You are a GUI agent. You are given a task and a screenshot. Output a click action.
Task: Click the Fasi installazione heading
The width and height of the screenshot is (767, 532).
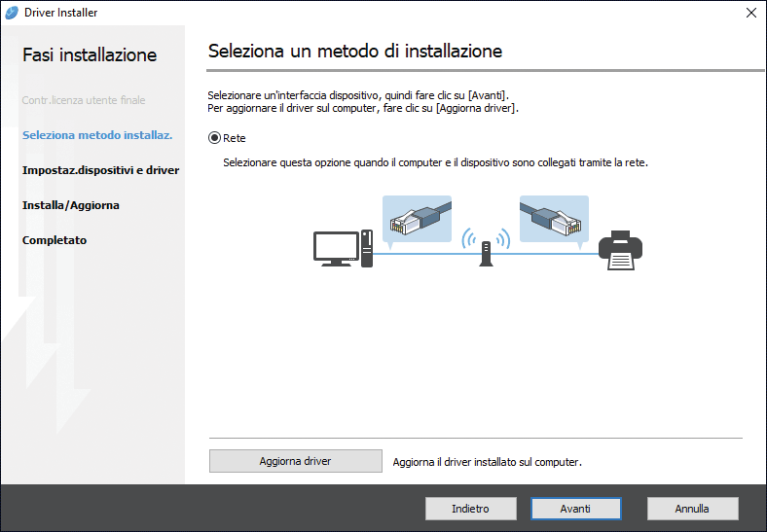(x=90, y=55)
